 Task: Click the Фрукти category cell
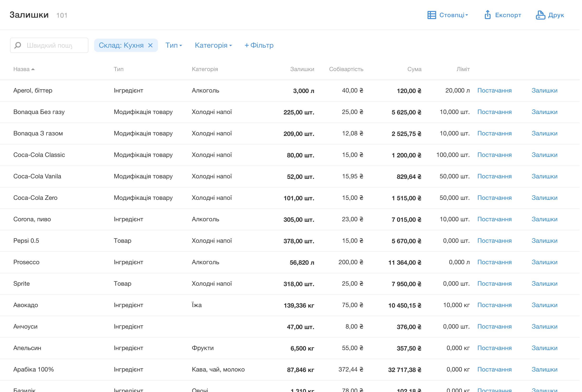click(203, 349)
